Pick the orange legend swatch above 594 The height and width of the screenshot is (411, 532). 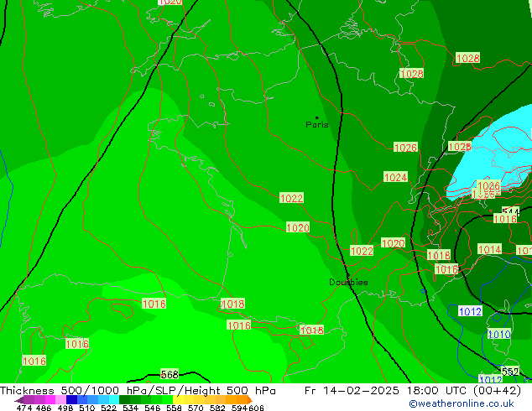pyautogui.click(x=242, y=400)
